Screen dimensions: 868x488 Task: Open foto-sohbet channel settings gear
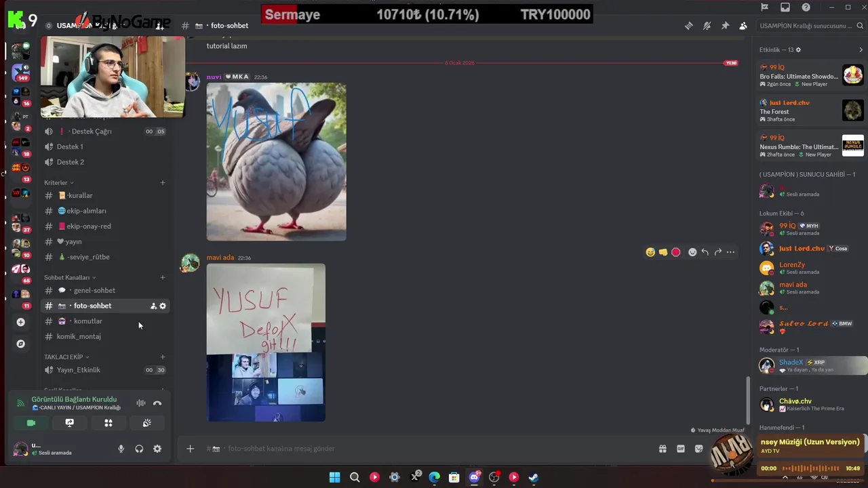[163, 306]
